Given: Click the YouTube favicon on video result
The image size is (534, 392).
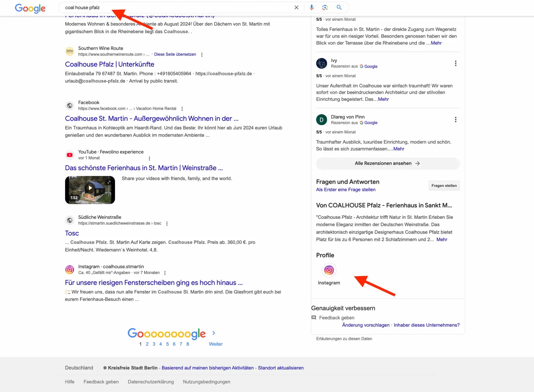Looking at the screenshot, I should pos(70,155).
